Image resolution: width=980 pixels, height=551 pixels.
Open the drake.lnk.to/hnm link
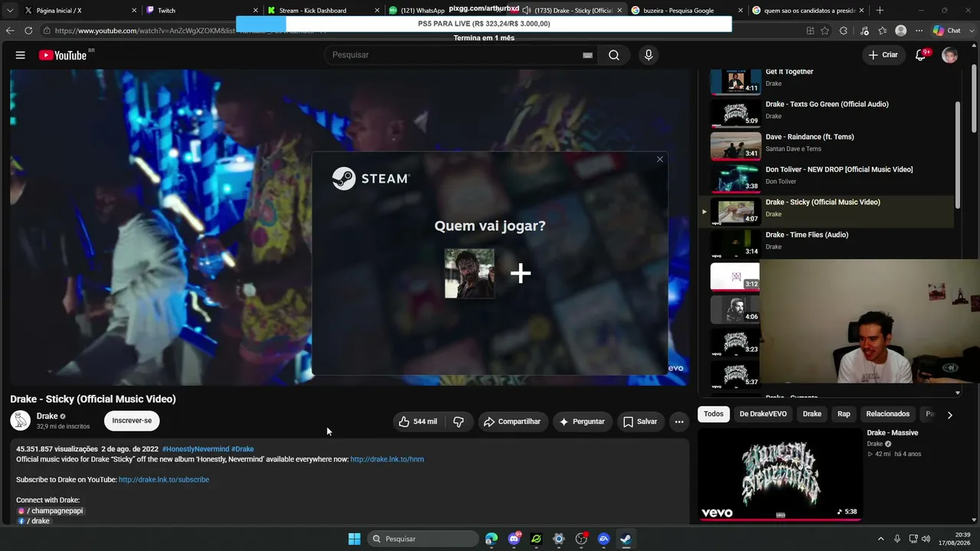pos(387,460)
